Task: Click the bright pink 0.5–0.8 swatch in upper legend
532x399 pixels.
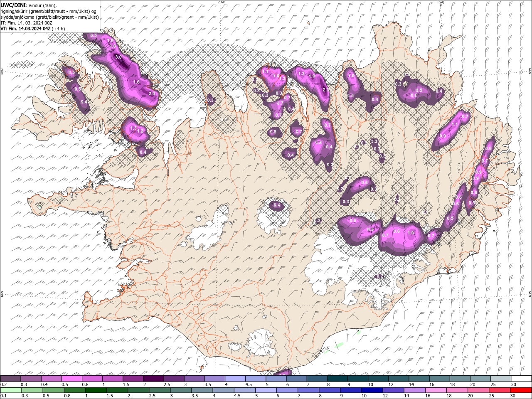Action: click(x=71, y=379)
